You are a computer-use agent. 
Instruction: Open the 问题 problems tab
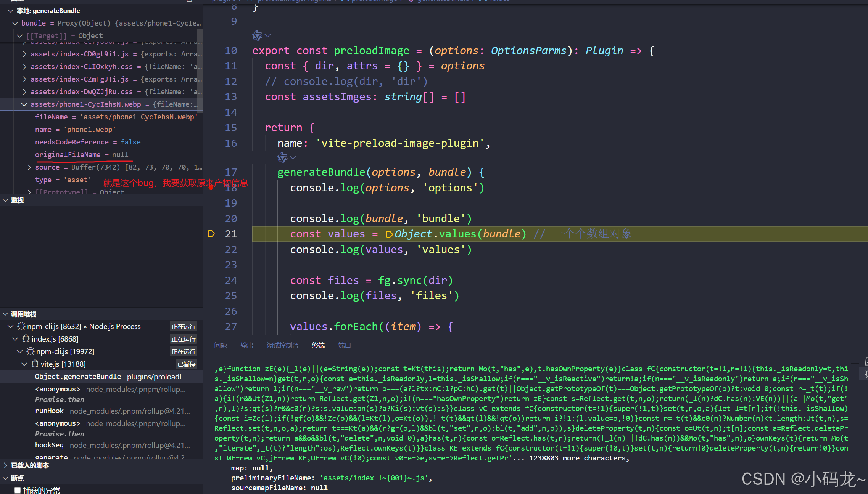(x=220, y=345)
